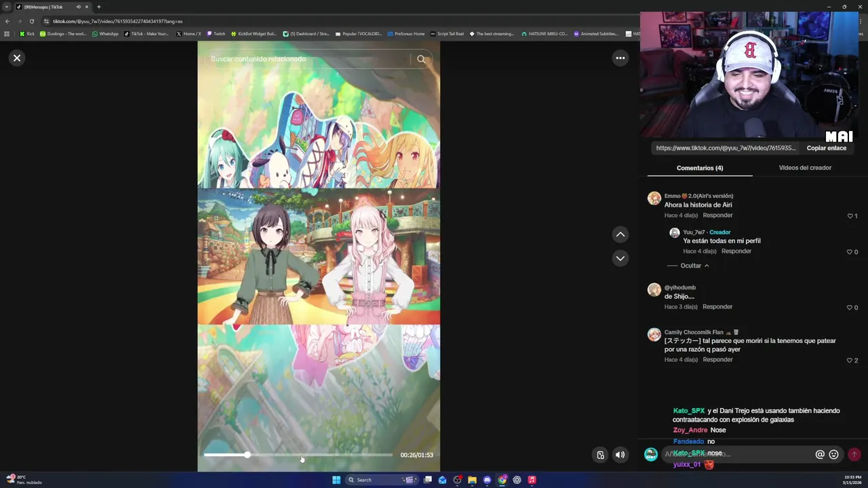Open Task View from the taskbar
Image resolution: width=868 pixels, height=488 pixels.
click(428, 480)
